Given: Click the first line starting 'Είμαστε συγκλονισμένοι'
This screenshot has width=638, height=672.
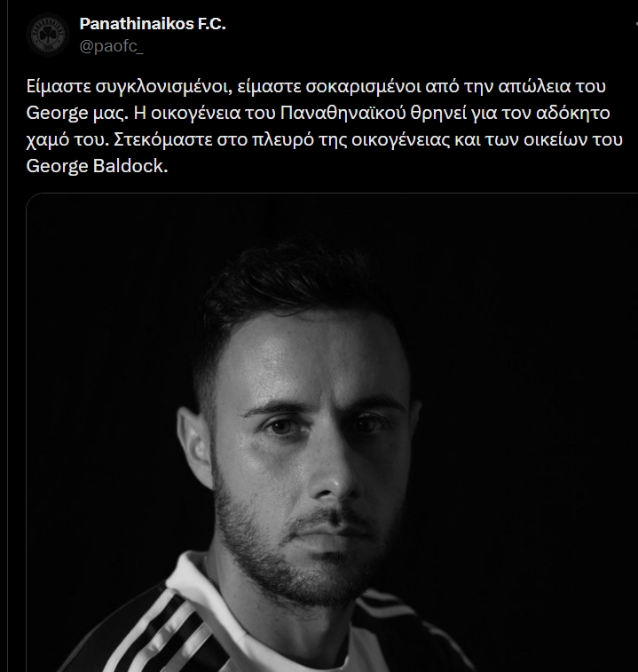Looking at the screenshot, I should coord(316,87).
